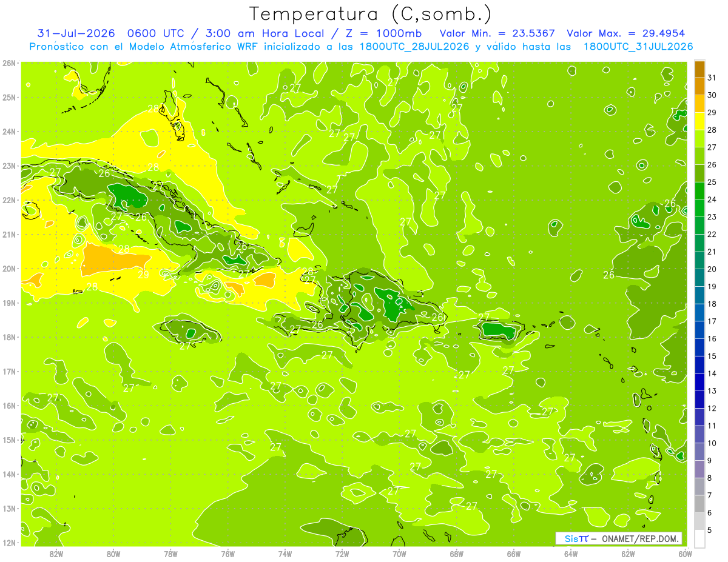Click the legend label "28" on the color bar
This screenshot has width=728, height=562.
(x=712, y=130)
